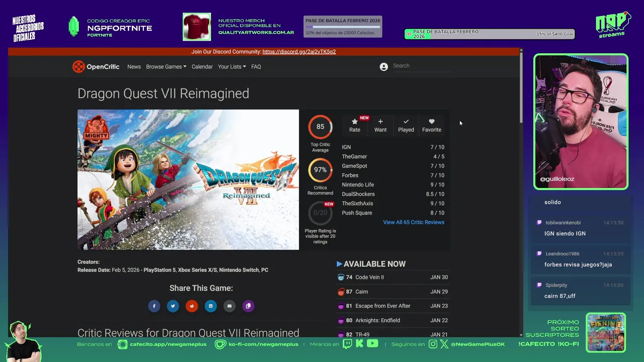Click View All 65 Critic Reviews

click(414, 222)
